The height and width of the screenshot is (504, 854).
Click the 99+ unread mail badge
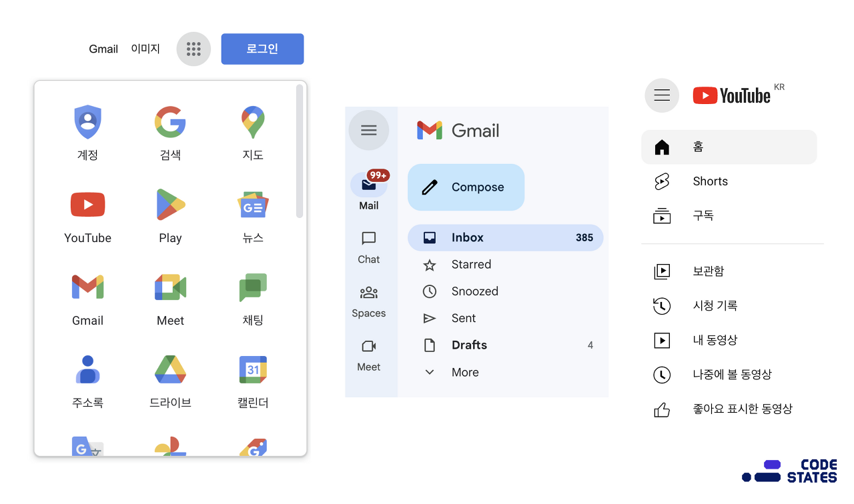coord(378,175)
